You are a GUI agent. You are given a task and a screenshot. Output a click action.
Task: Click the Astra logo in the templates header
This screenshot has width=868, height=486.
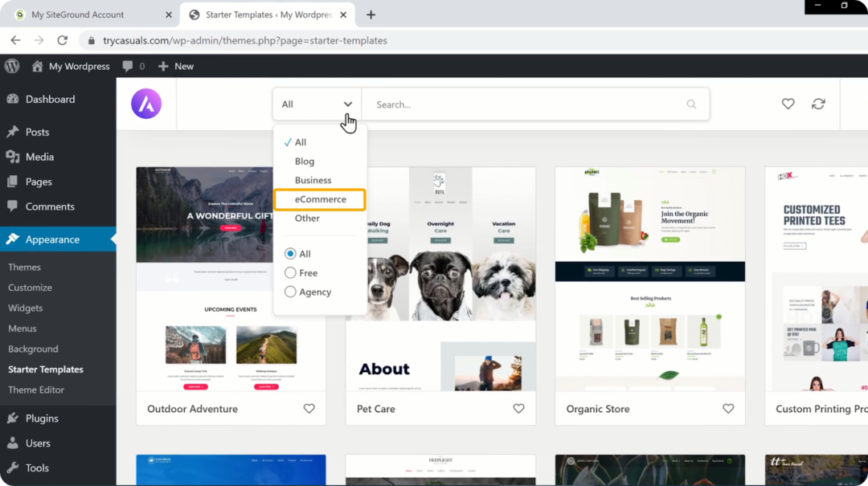tap(145, 104)
